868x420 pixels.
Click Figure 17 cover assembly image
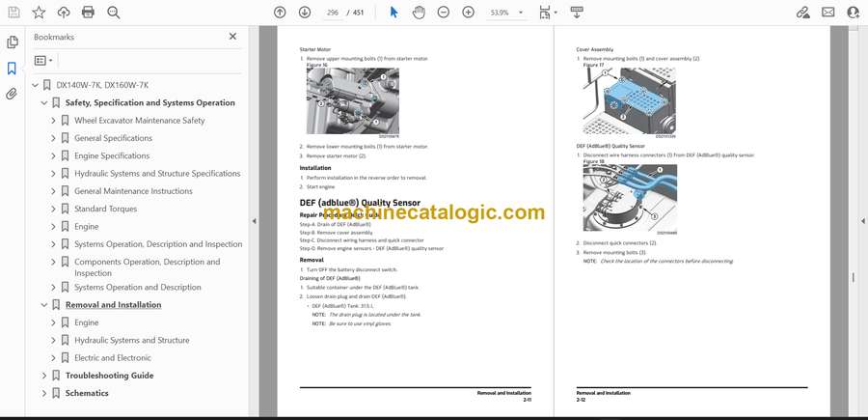click(x=630, y=100)
